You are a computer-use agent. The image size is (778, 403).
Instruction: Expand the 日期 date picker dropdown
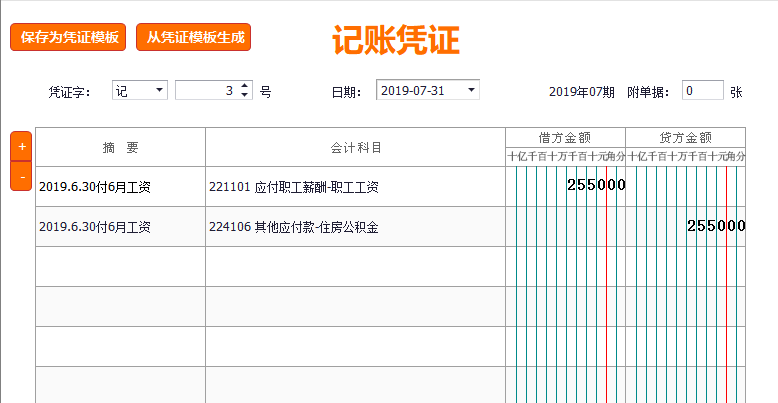(x=471, y=90)
